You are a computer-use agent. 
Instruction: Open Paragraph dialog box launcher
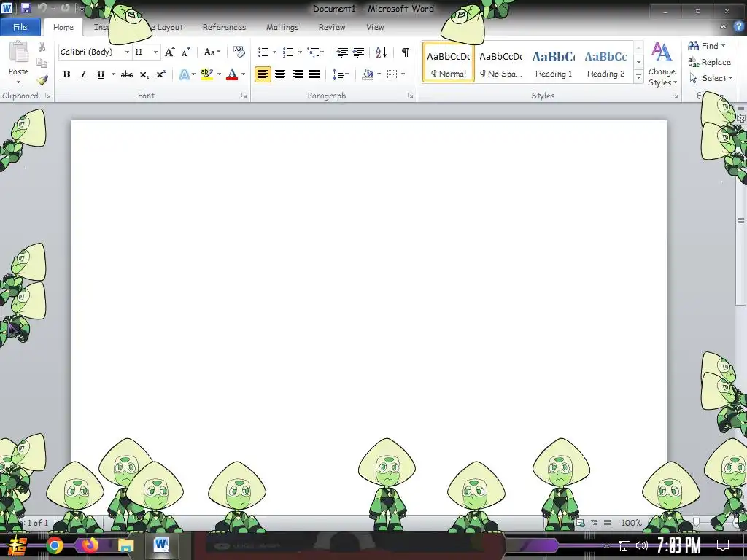pyautogui.click(x=410, y=96)
